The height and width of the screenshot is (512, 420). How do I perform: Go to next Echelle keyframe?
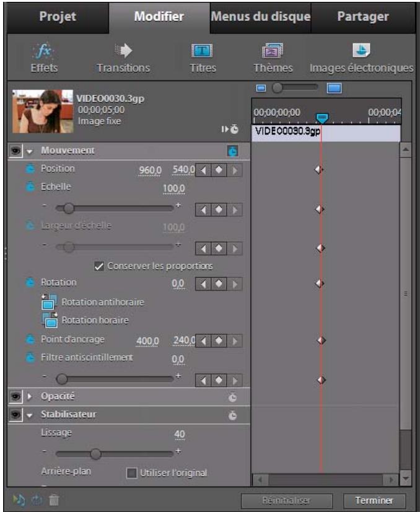[235, 210]
